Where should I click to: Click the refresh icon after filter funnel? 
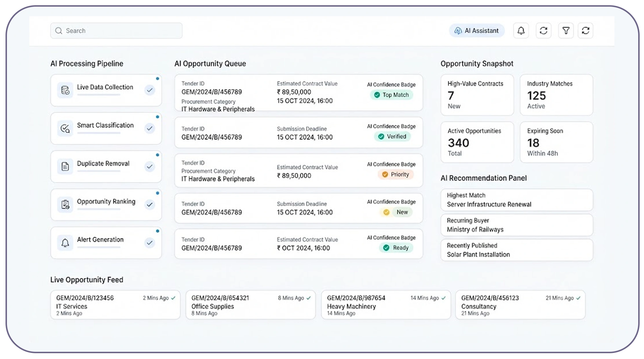(x=585, y=31)
